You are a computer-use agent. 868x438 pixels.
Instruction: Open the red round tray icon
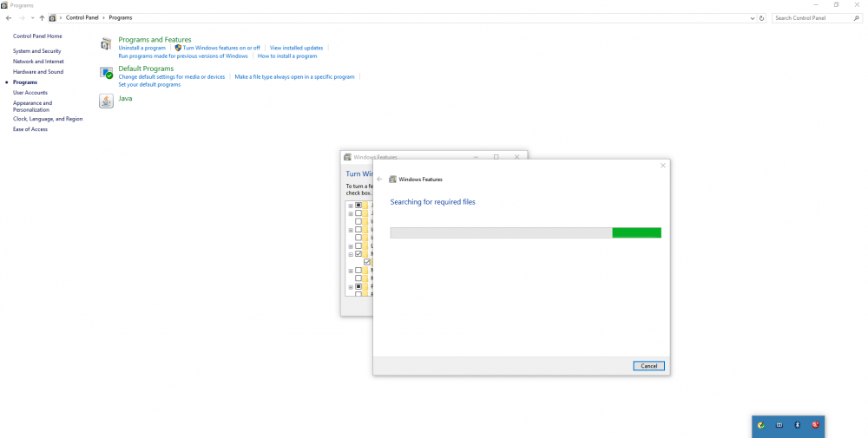point(815,425)
